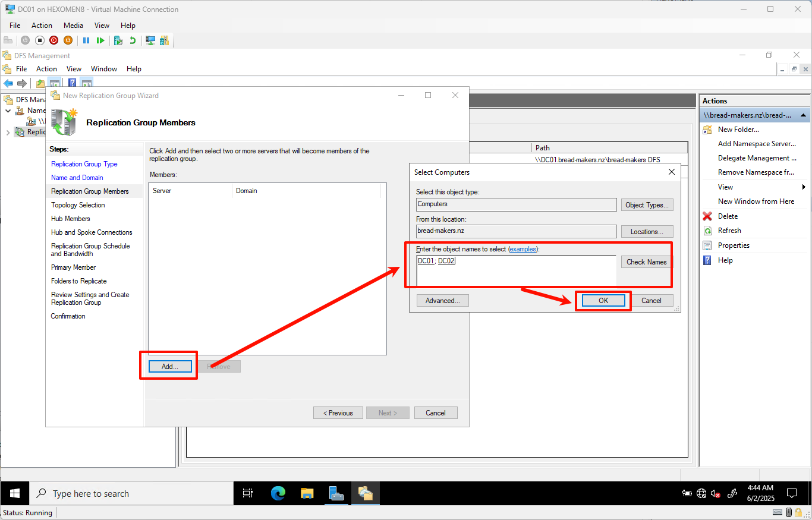Viewport: 812px width, 520px height.
Task: Open the Action menu in DFS Management
Action: [x=46, y=69]
